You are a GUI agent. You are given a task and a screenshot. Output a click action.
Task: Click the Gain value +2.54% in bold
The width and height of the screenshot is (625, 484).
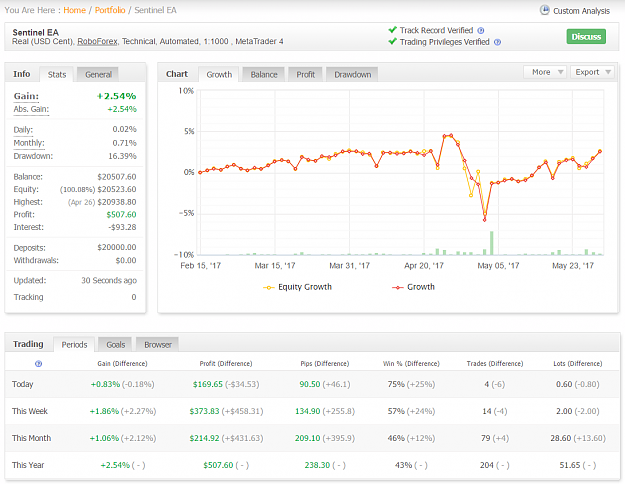[116, 96]
